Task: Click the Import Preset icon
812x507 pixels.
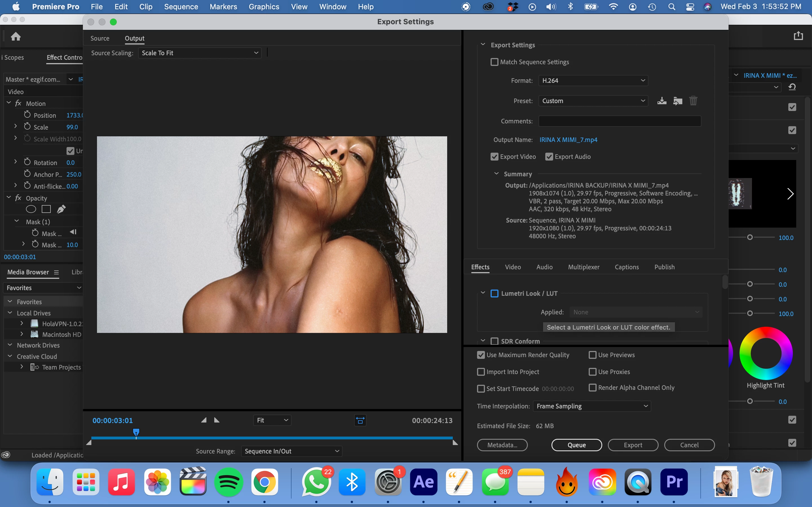Action: pos(678,101)
